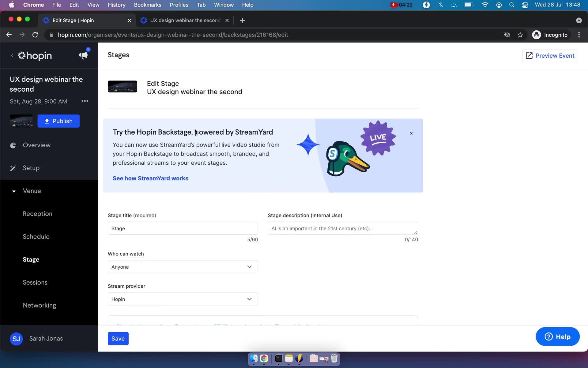This screenshot has height=368, width=588.
Task: Close UX design webinar tab
Action: tap(227, 20)
